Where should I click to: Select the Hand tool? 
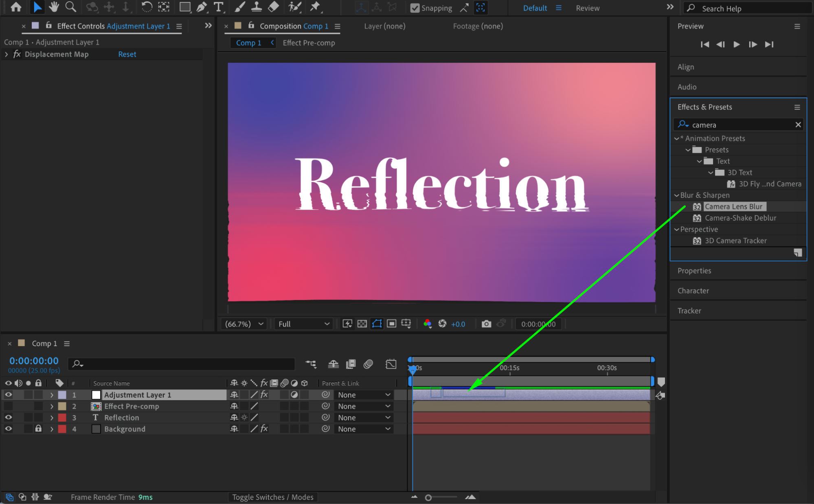54,7
